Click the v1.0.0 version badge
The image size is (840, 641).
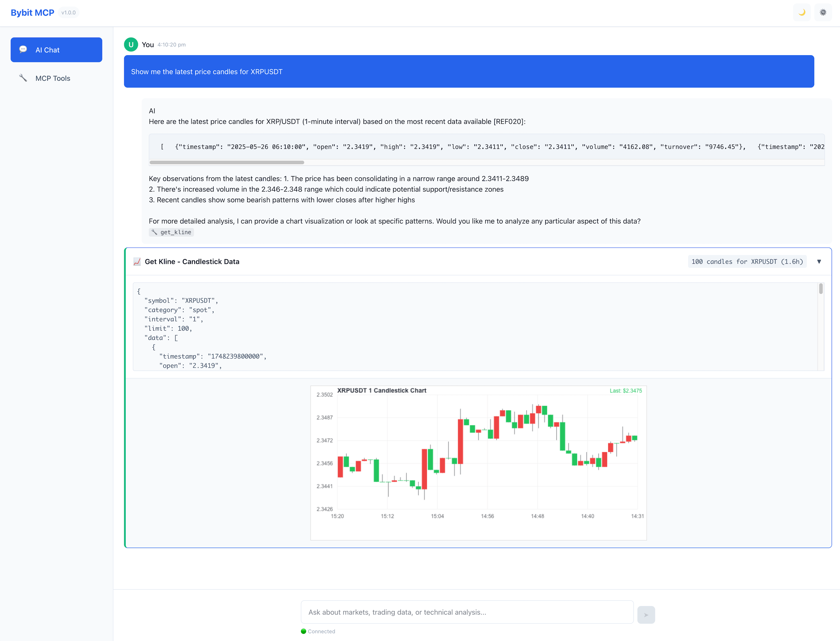(68, 12)
